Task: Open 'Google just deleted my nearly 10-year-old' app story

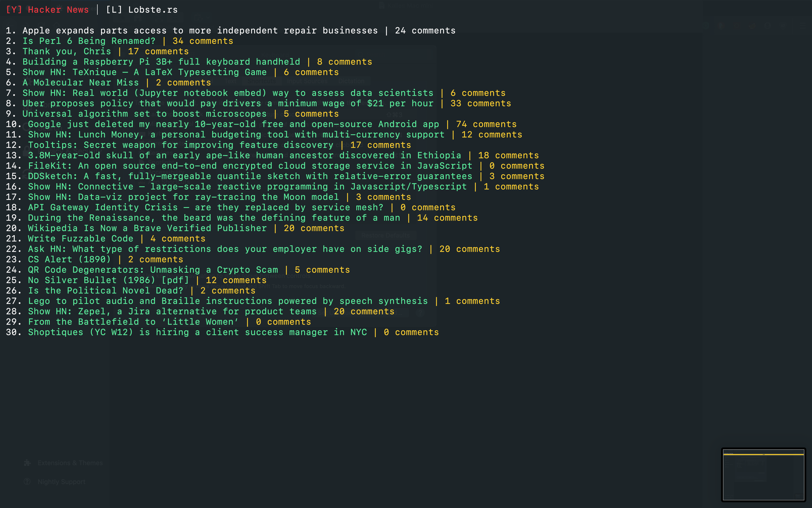Action: [233, 124]
